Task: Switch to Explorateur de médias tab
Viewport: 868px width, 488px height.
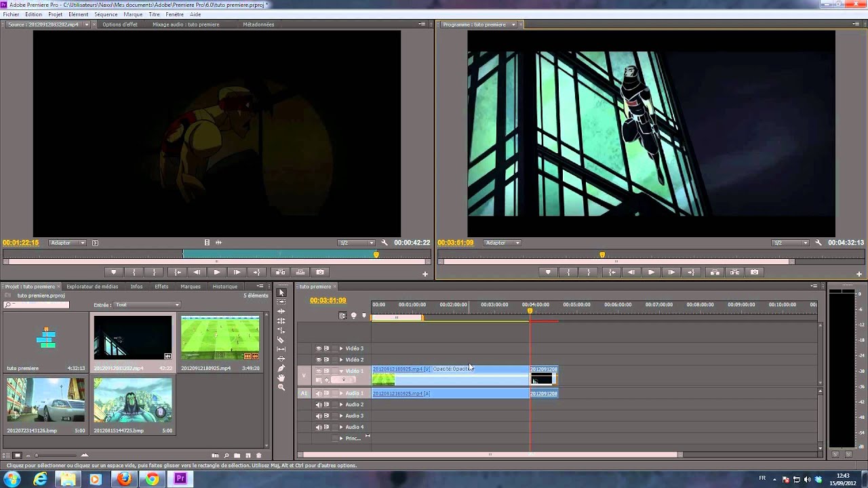Action: (x=92, y=286)
